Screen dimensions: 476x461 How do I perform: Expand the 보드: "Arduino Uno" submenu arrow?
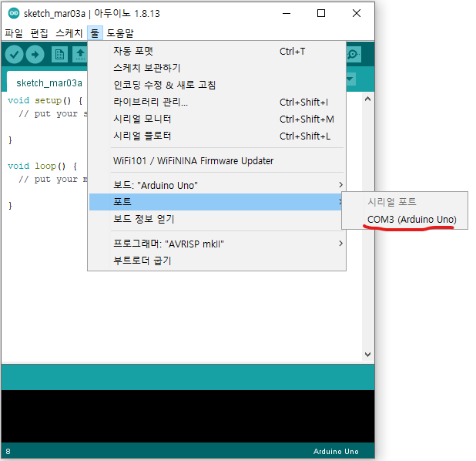[x=340, y=185]
